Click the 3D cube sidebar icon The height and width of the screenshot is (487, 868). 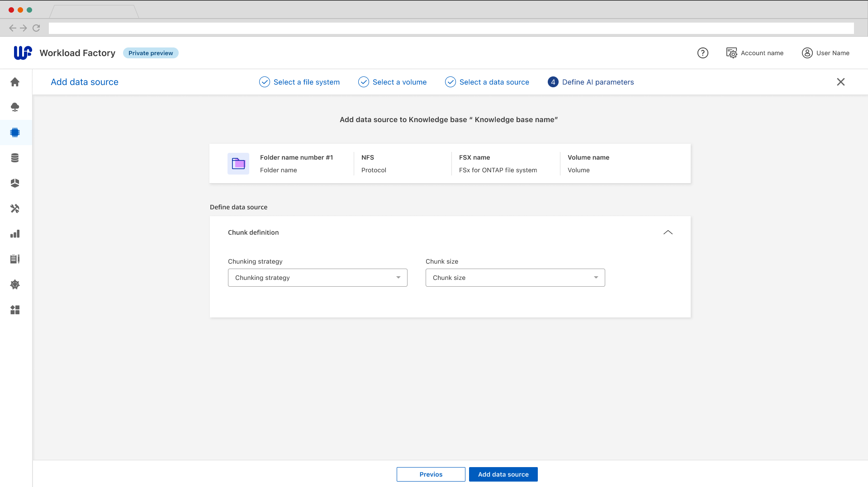click(15, 183)
